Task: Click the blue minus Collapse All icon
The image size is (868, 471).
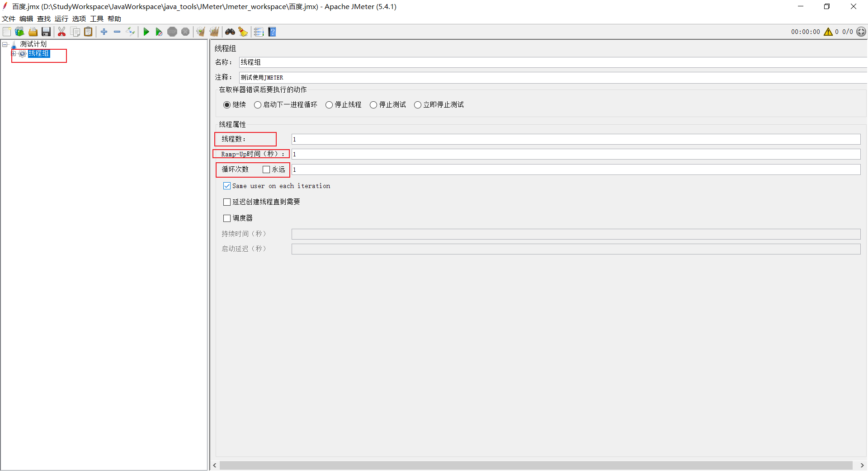Action: click(117, 32)
